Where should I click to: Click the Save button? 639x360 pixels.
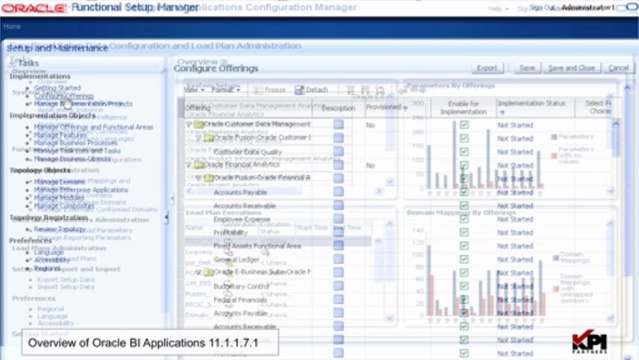coord(527,68)
